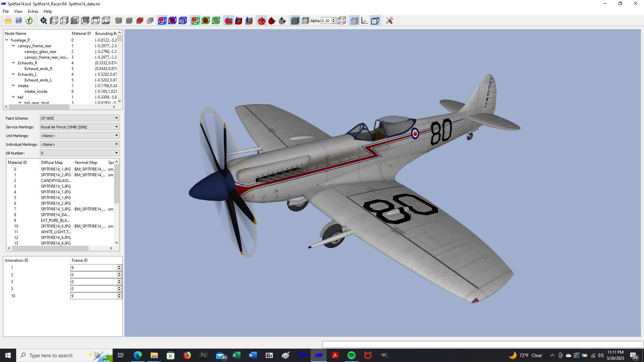Click the open folder toolbar icon

[x=8, y=21]
